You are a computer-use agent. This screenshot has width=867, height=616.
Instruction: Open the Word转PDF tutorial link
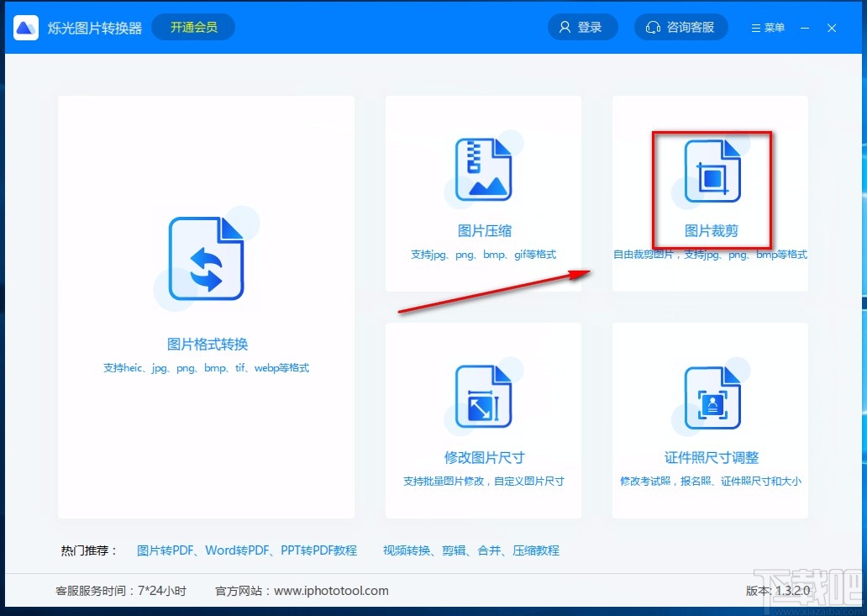pos(234,550)
